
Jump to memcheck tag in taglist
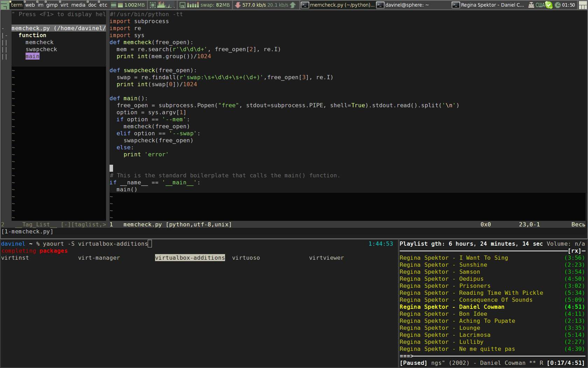click(40, 42)
